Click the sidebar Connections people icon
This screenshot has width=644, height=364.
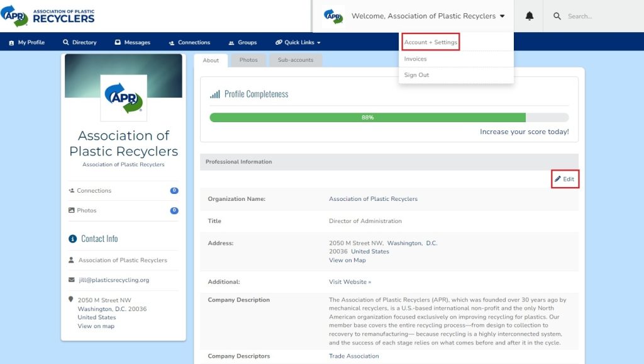click(72, 190)
